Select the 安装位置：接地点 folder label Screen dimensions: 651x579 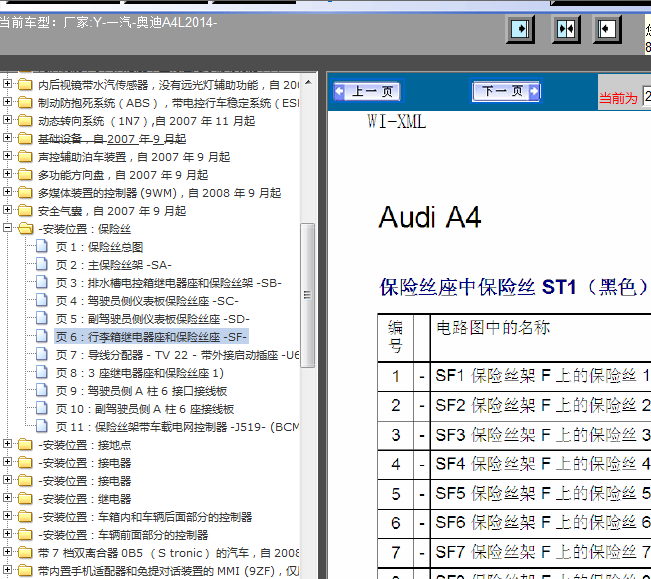(85, 445)
